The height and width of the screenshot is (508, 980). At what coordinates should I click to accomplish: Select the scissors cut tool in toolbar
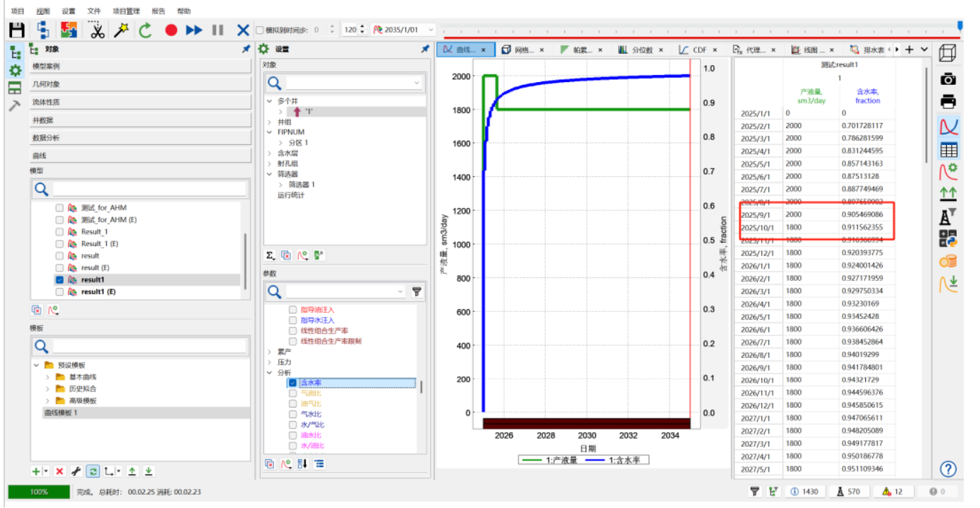point(96,30)
